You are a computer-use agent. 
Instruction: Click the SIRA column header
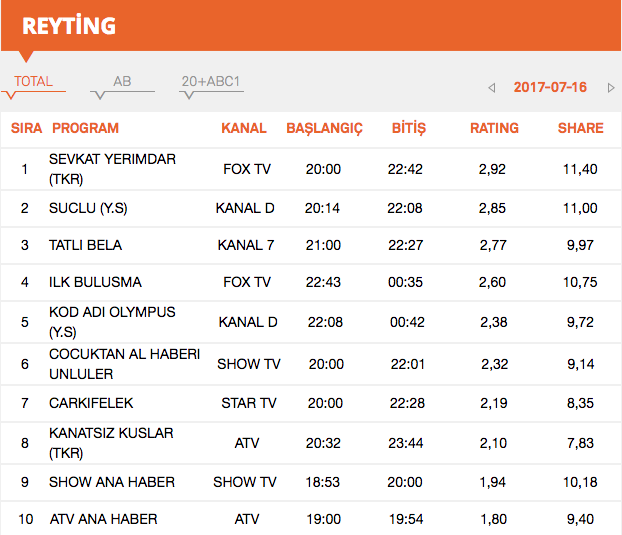[26, 128]
